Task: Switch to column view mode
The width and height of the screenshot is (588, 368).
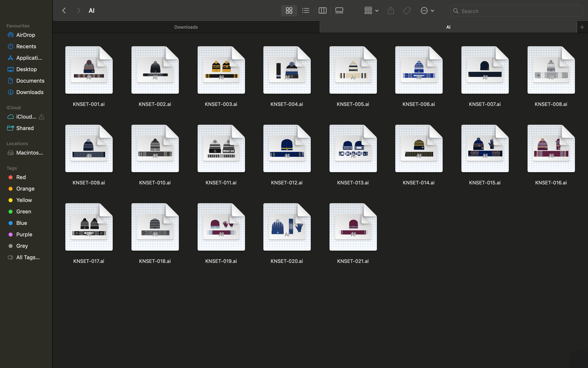Action: (322, 11)
